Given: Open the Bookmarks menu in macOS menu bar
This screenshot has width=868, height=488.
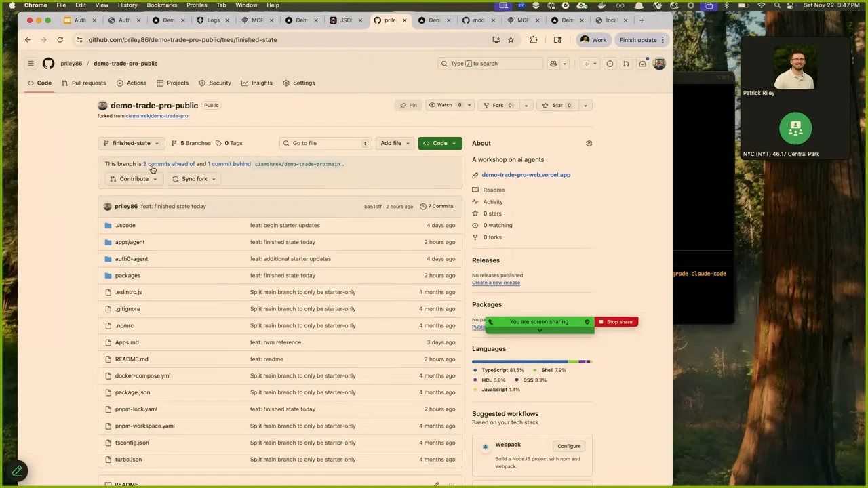Looking at the screenshot, I should click(x=162, y=5).
